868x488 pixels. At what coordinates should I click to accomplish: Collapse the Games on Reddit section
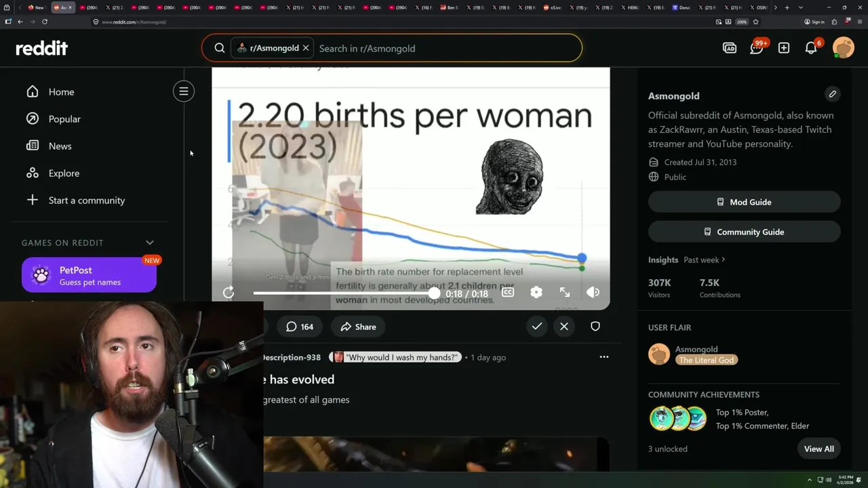[150, 243]
